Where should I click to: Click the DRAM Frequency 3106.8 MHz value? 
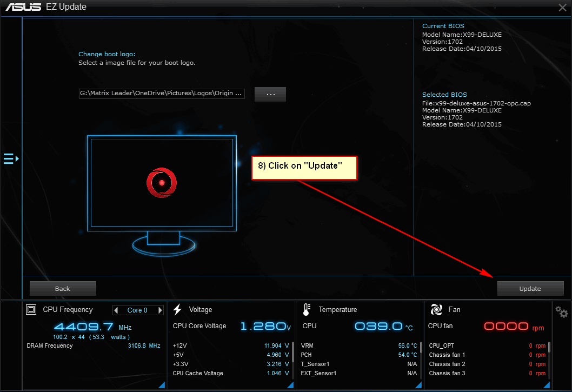coord(144,346)
